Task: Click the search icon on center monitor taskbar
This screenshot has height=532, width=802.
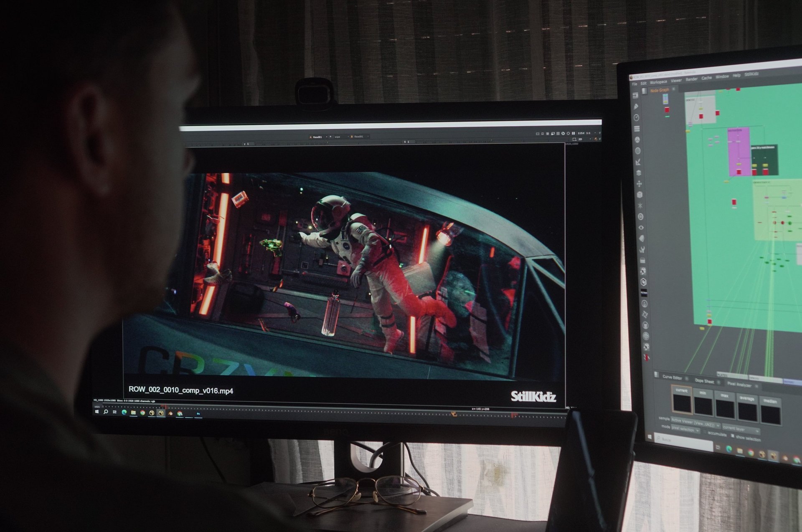Action: [x=106, y=412]
